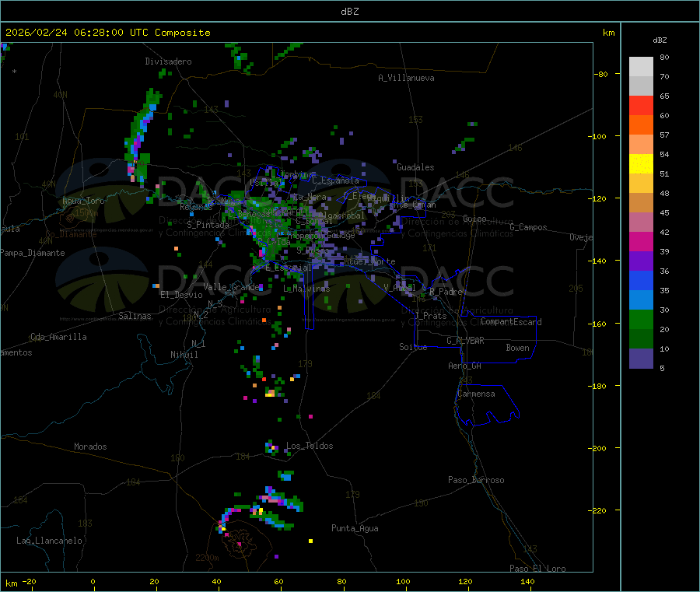Click the 60 dBZ orange legend swatch
The width and height of the screenshot is (700, 592).
pyautogui.click(x=641, y=125)
